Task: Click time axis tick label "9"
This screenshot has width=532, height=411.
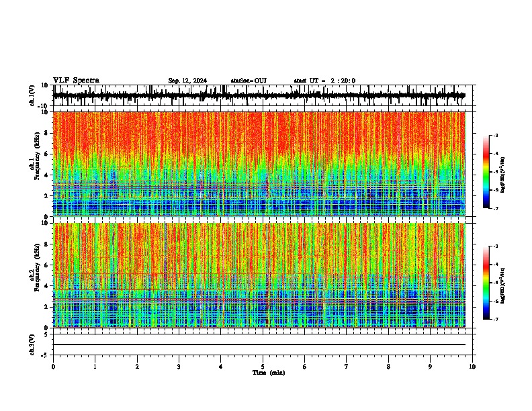Action: coord(430,367)
